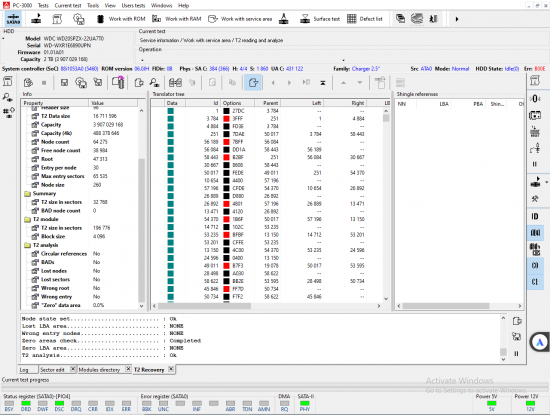Toggle the highlighted button above 'CI'
Viewport: 550px width, 415px height.
point(535,266)
